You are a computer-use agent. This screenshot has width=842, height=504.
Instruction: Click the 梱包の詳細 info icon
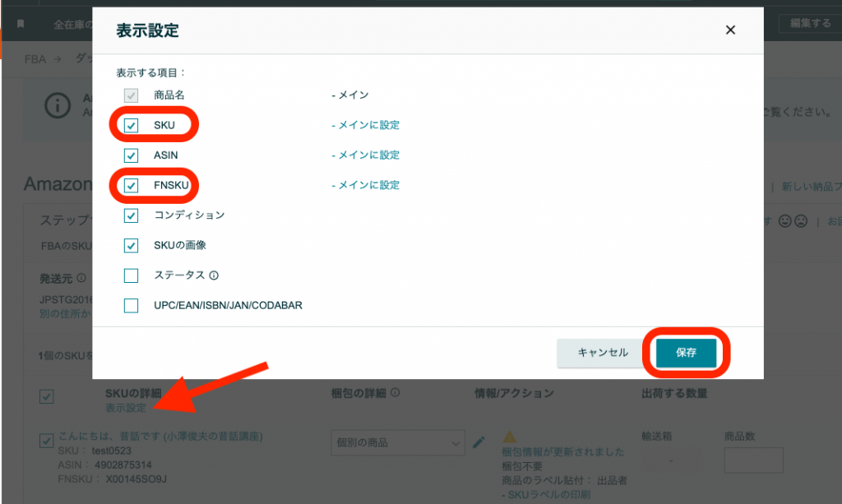396,393
